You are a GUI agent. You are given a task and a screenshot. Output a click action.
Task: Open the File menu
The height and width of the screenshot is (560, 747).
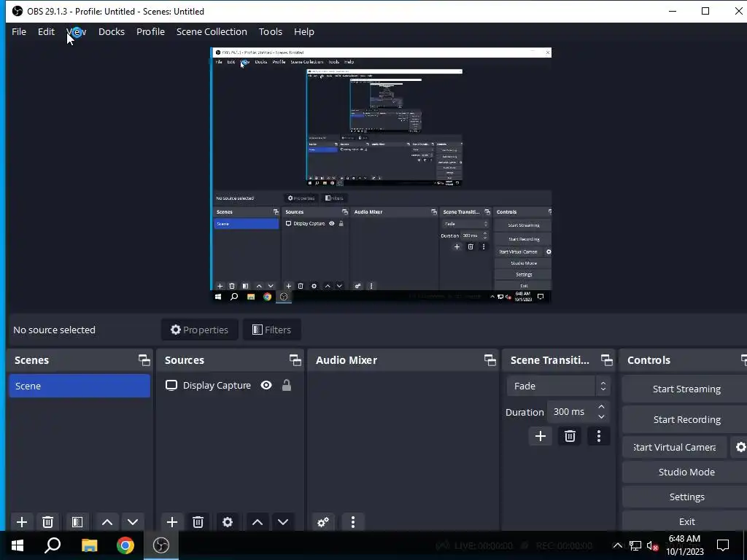[x=19, y=31]
